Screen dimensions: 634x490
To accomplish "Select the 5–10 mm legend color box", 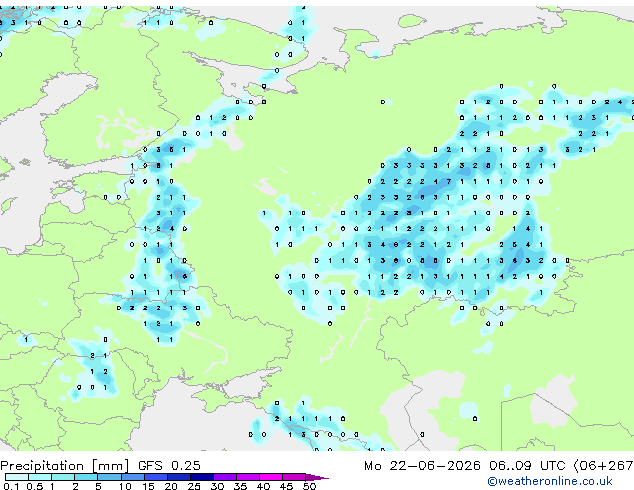I will (109, 477).
